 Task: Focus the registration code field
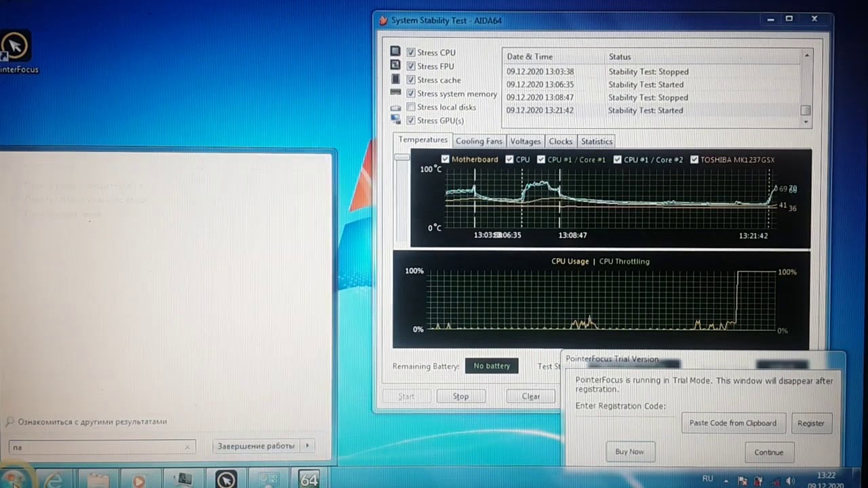point(624,422)
